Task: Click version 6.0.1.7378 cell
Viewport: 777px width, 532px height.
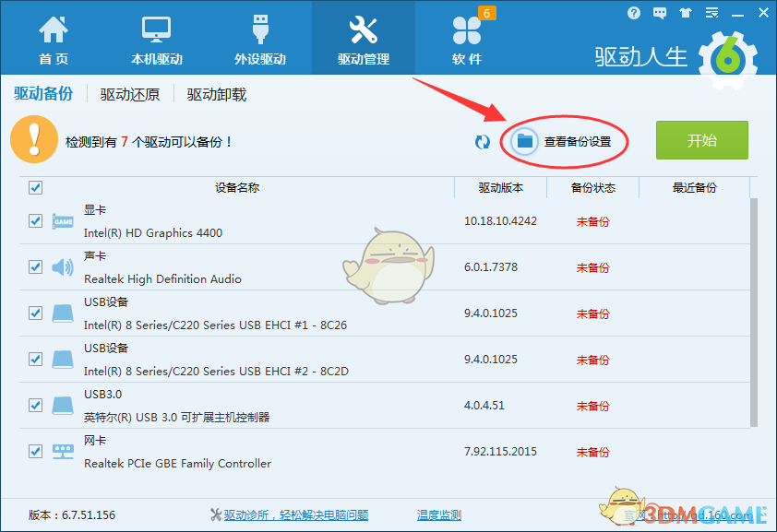Action: [491, 266]
